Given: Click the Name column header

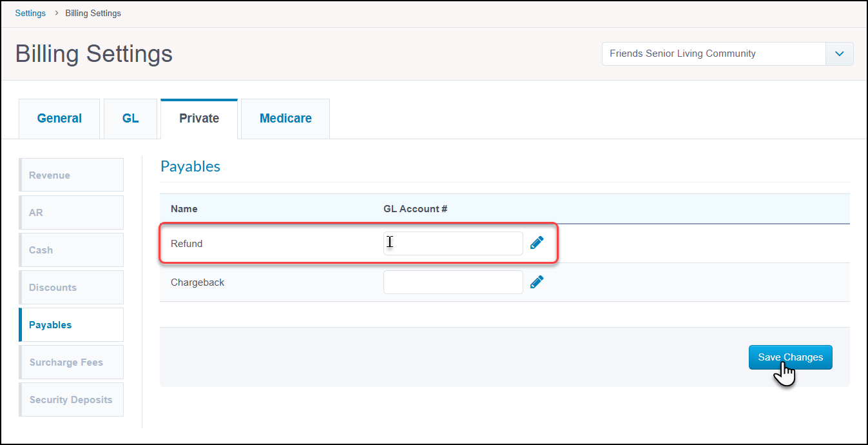Looking at the screenshot, I should 184,209.
